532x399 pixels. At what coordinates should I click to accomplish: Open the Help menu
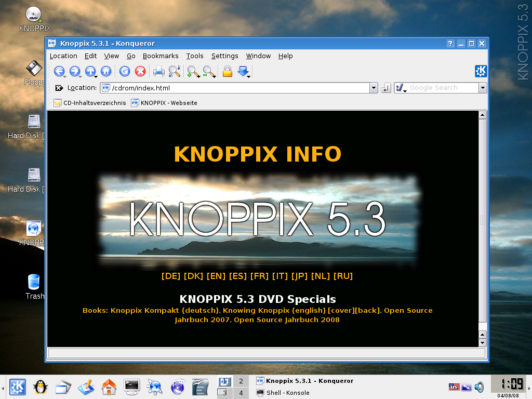pyautogui.click(x=285, y=56)
